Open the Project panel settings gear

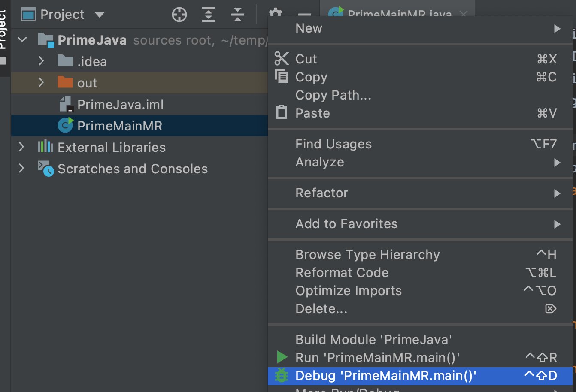click(275, 12)
